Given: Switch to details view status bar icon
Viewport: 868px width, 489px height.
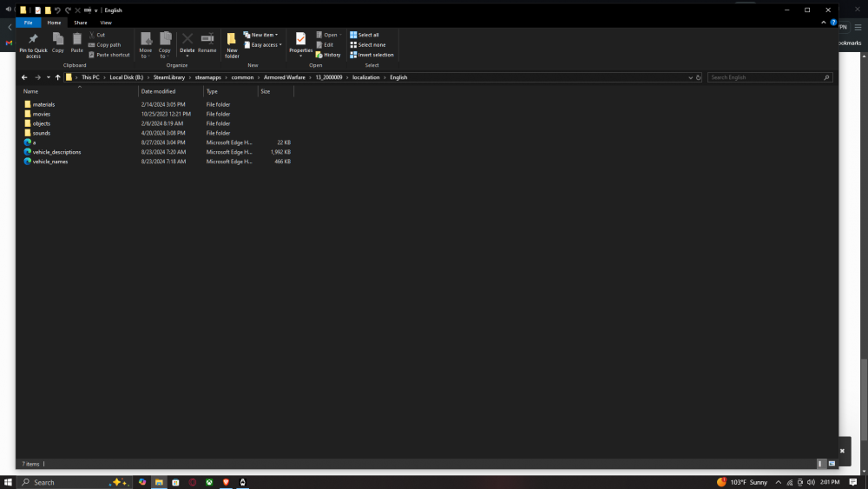Looking at the screenshot, I should click(821, 464).
